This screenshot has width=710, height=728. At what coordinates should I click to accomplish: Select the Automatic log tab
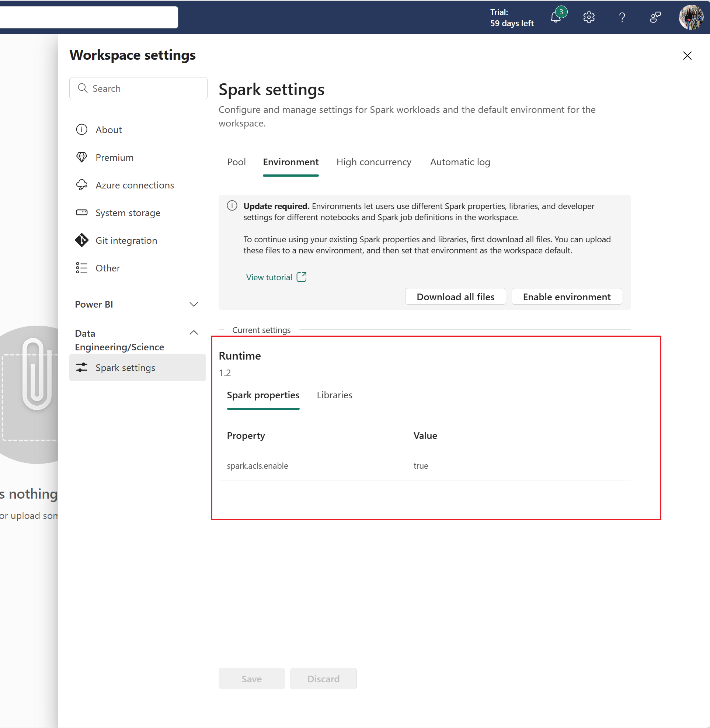click(x=460, y=162)
